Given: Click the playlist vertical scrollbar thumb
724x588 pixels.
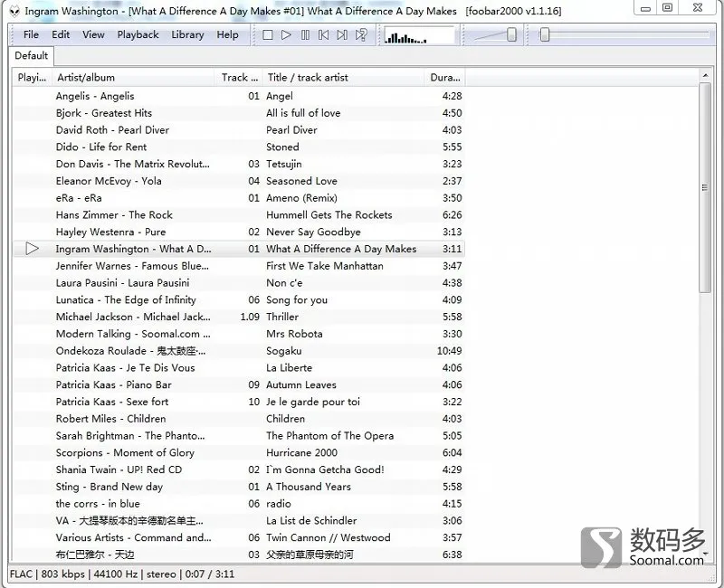Looking at the screenshot, I should click(705, 187).
